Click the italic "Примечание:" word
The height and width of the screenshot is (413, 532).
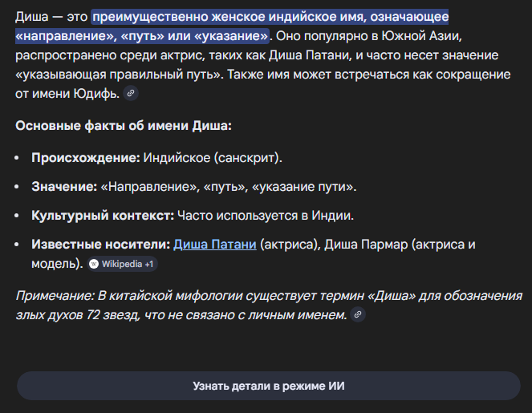55,296
